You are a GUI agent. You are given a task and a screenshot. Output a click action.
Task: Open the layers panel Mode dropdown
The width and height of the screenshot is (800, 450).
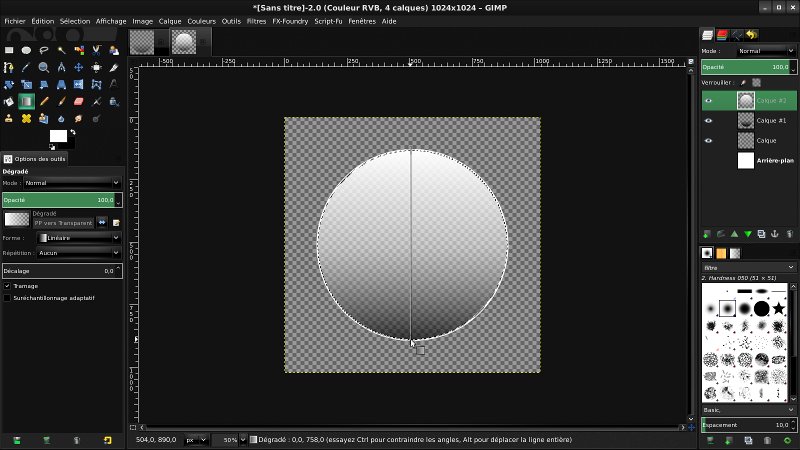tap(766, 51)
